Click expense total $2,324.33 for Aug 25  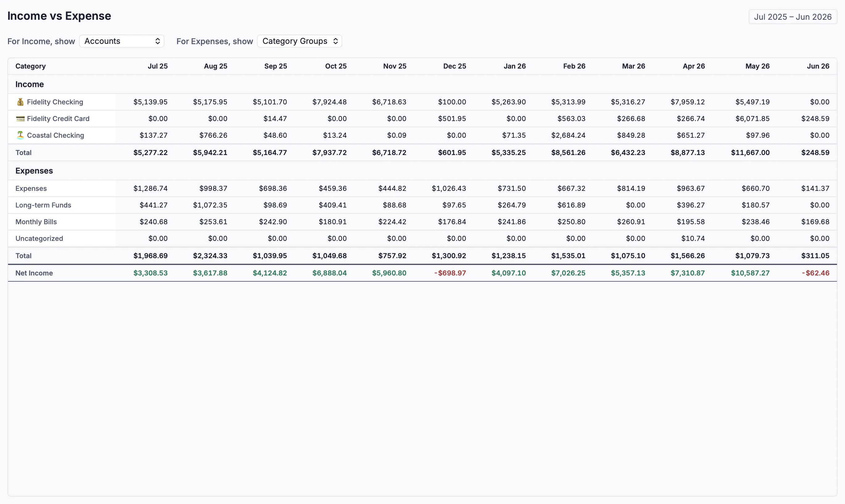point(210,256)
